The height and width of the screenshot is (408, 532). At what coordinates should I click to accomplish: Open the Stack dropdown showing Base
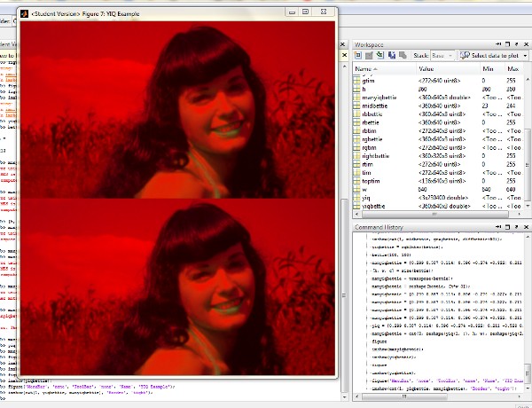pos(442,55)
